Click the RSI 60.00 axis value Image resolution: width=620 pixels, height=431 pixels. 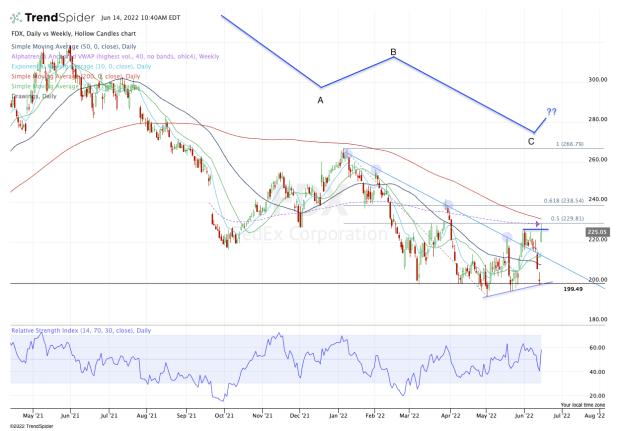(x=597, y=348)
